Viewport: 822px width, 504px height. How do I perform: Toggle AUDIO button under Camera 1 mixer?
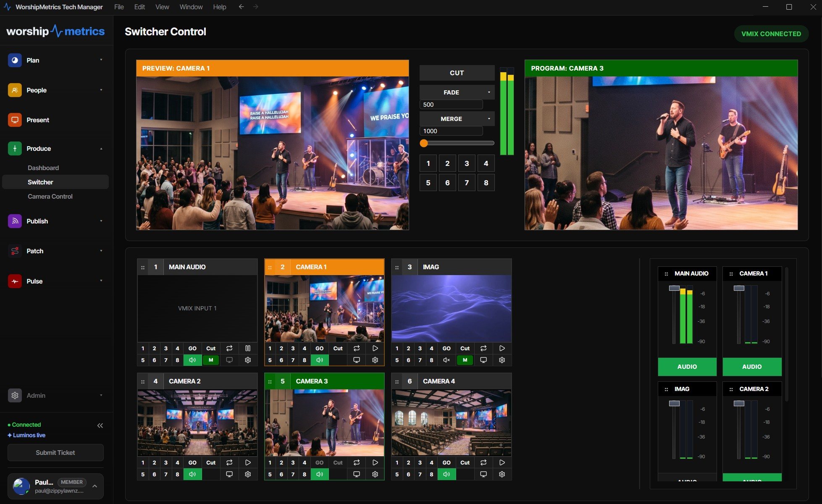click(x=752, y=367)
